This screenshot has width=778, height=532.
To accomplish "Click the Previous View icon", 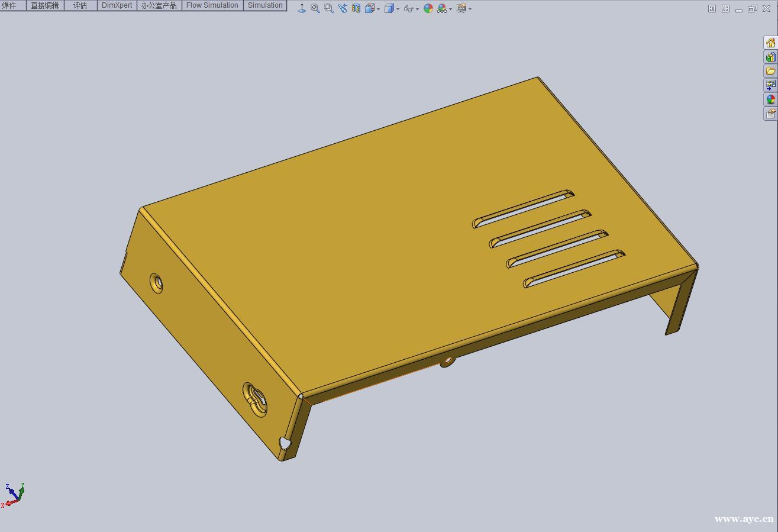I will 343,8.
